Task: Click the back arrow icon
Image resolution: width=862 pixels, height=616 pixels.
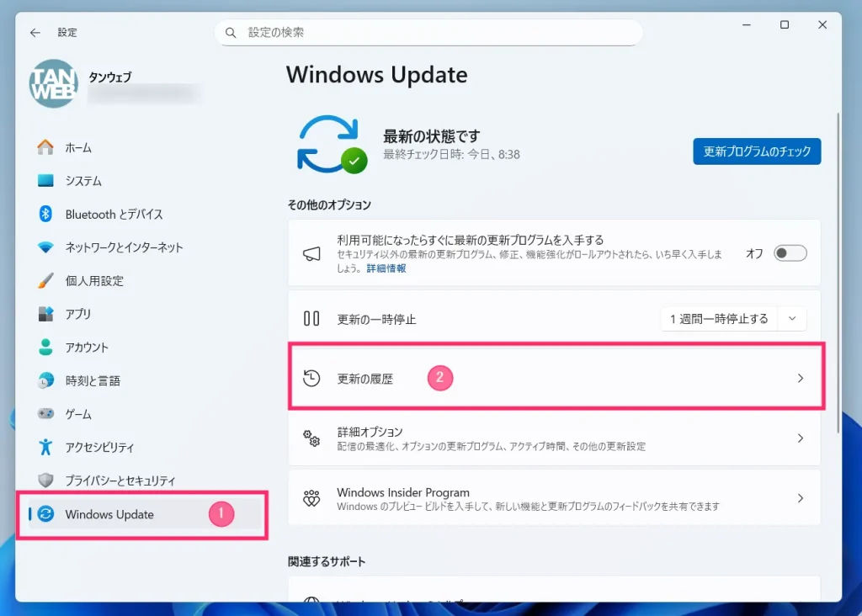Action: (x=35, y=33)
